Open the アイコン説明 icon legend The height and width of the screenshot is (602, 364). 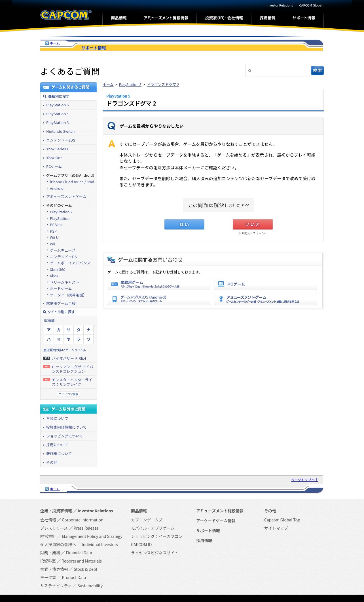pos(69,394)
